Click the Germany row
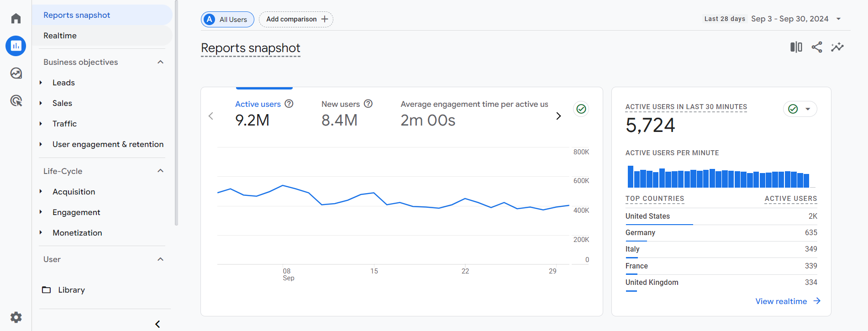 pos(721,233)
